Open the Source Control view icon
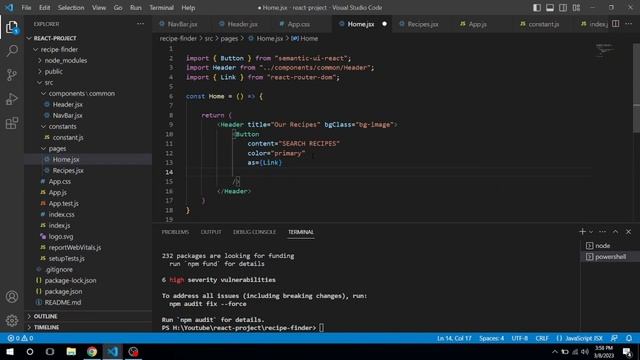 12,75
